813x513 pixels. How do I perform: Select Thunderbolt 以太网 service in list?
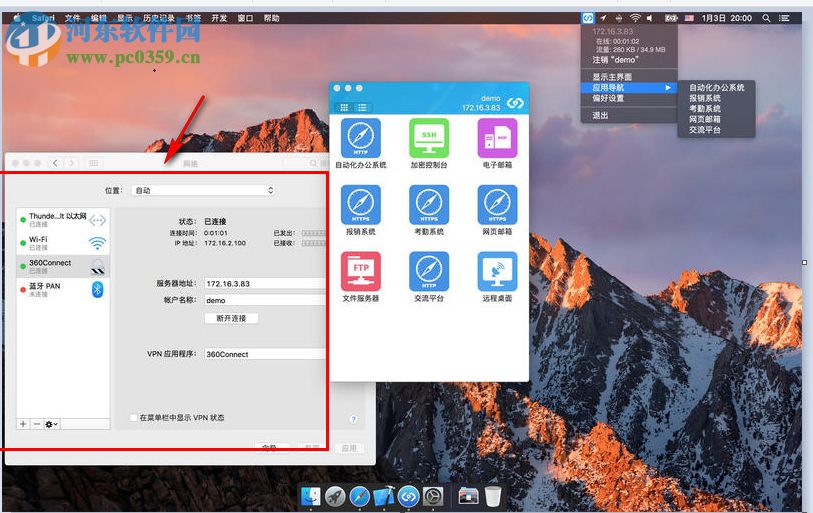click(x=63, y=220)
